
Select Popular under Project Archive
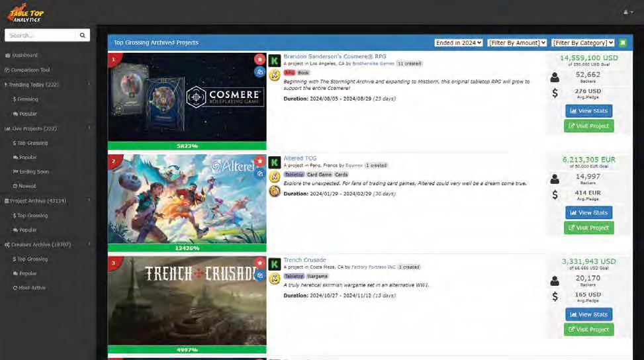coord(25,230)
